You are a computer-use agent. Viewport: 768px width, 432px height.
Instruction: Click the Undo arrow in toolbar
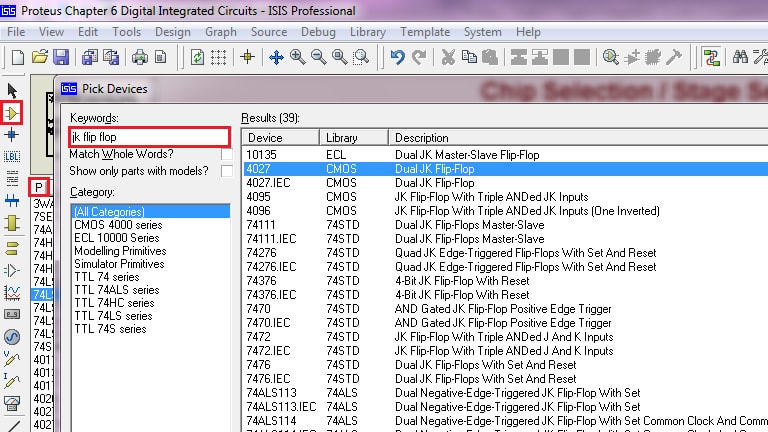397,57
